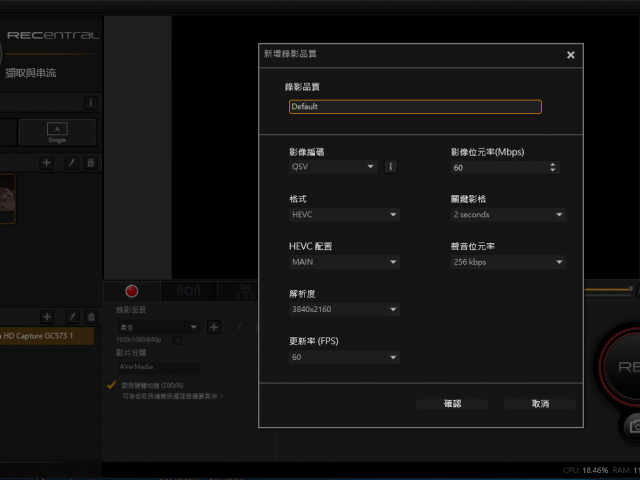Click the delete source trash icon
640x480 pixels.
click(91, 317)
